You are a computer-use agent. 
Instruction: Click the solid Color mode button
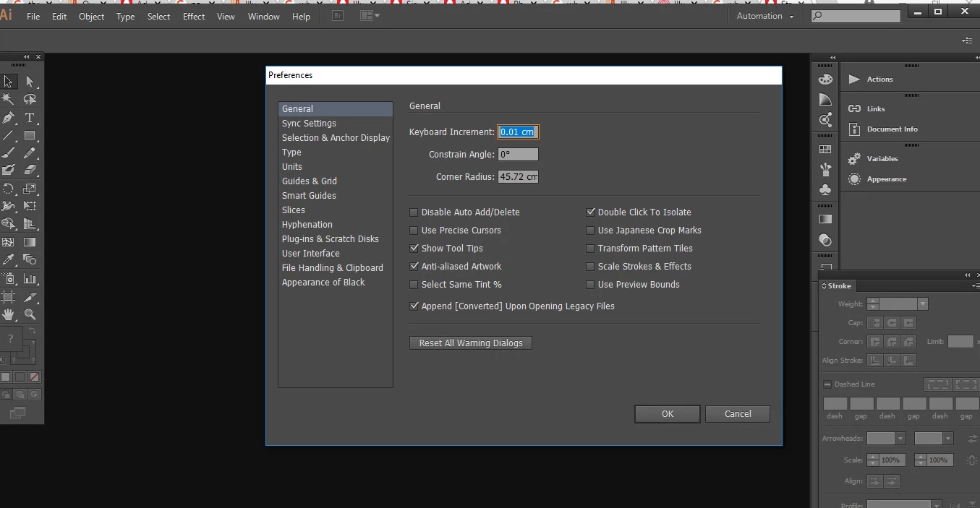click(x=6, y=377)
